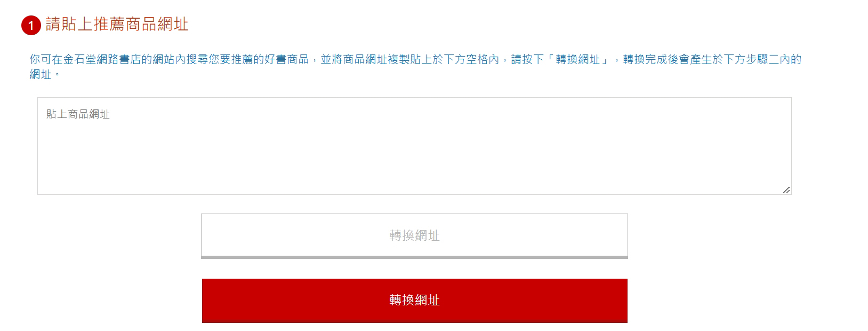Screen dimensions: 868x331
Task: Click the red step 1 circle icon
Action: [x=31, y=25]
